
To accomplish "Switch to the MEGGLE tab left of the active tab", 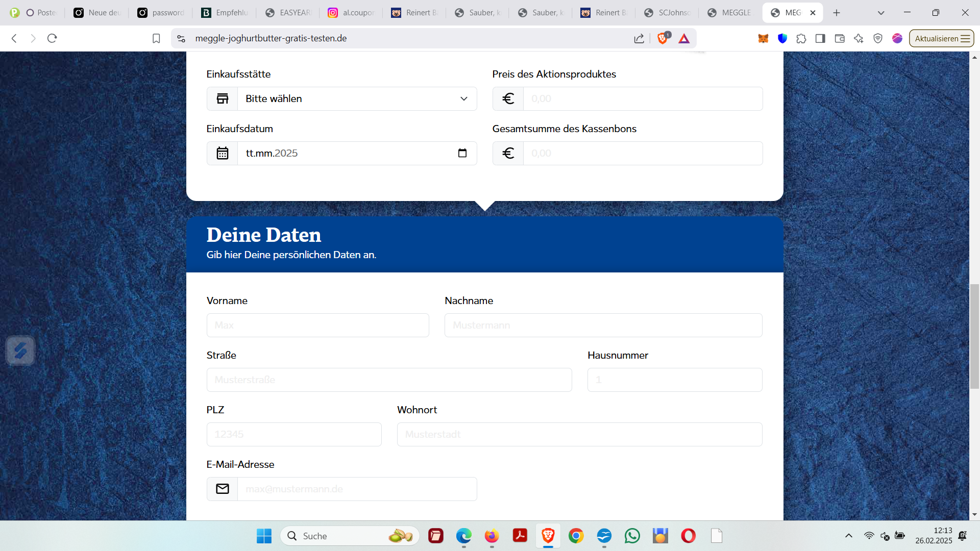I will click(x=730, y=13).
